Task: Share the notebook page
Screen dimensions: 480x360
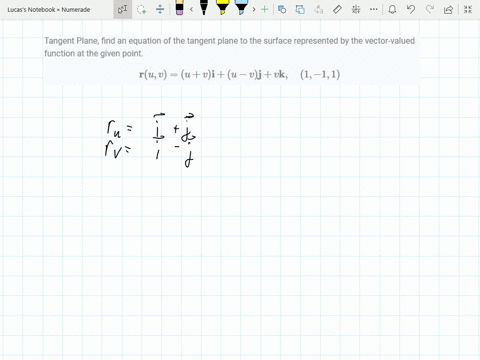Action: [x=448, y=9]
